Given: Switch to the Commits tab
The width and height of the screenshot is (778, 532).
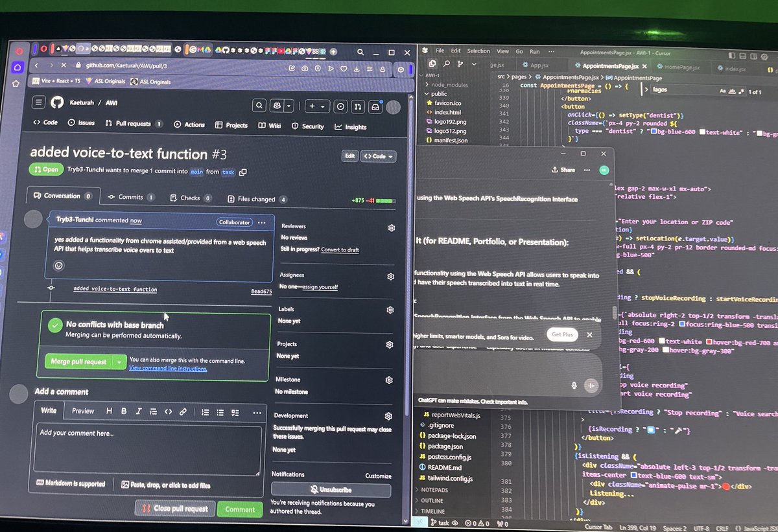Looking at the screenshot, I should pyautogui.click(x=130, y=197).
